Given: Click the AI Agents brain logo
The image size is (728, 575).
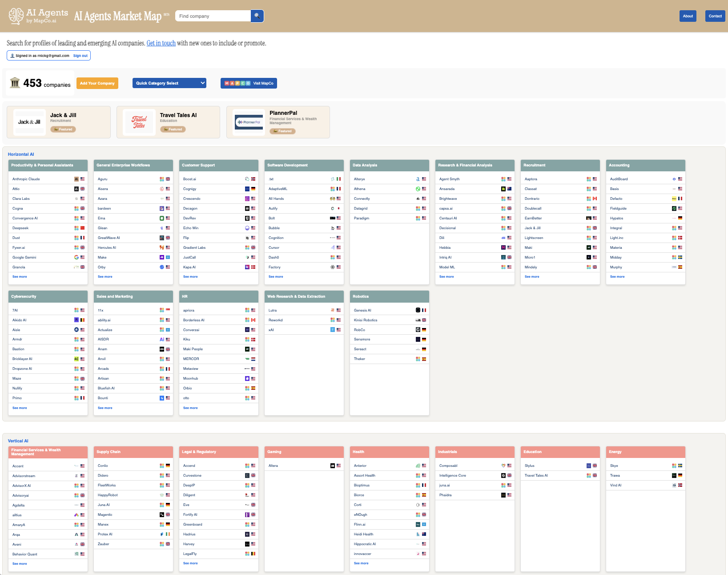Looking at the screenshot, I should 16,16.
